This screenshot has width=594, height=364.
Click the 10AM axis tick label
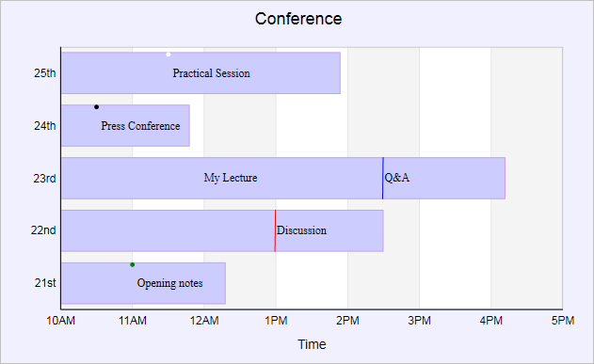pos(60,321)
